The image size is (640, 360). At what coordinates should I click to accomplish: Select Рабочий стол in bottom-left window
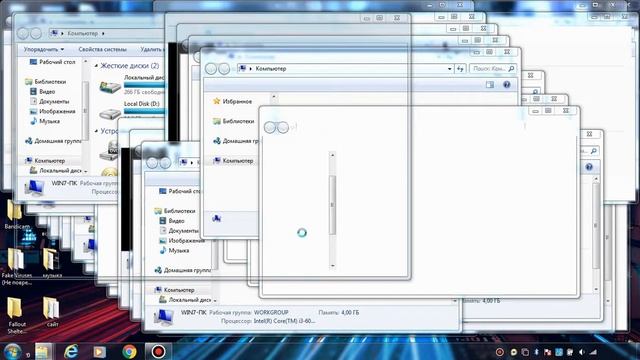coord(180,191)
